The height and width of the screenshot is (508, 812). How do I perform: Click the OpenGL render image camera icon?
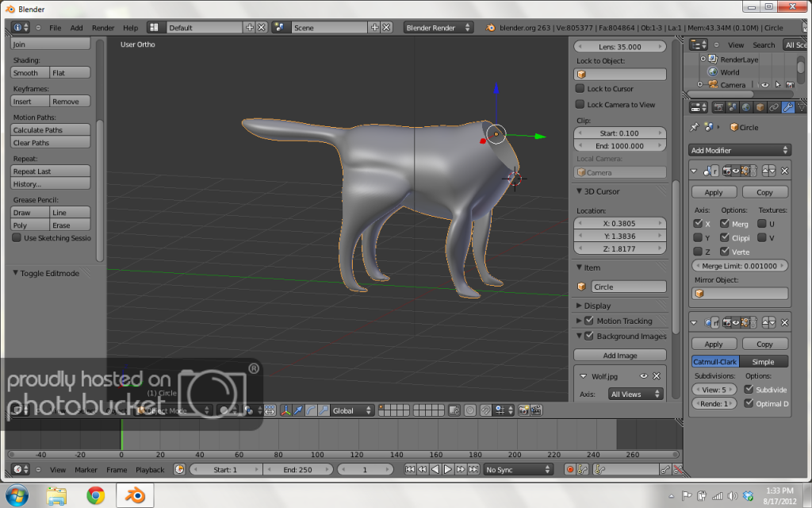(523, 410)
